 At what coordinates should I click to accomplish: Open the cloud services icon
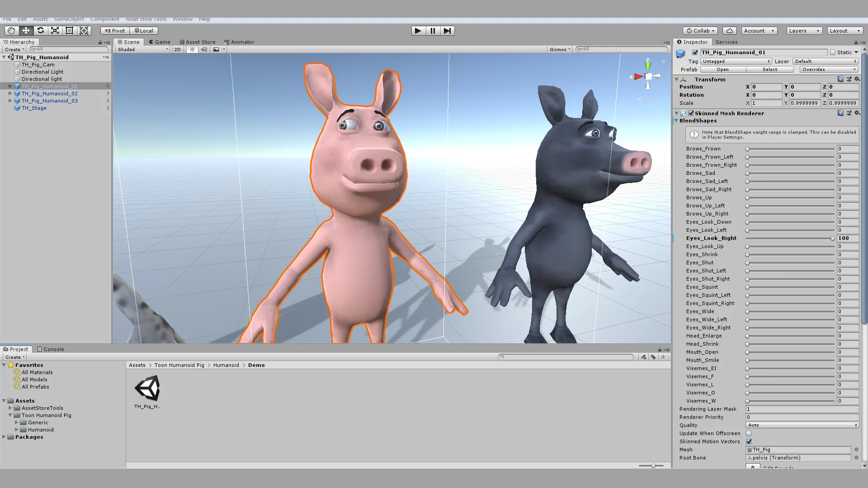pyautogui.click(x=729, y=31)
